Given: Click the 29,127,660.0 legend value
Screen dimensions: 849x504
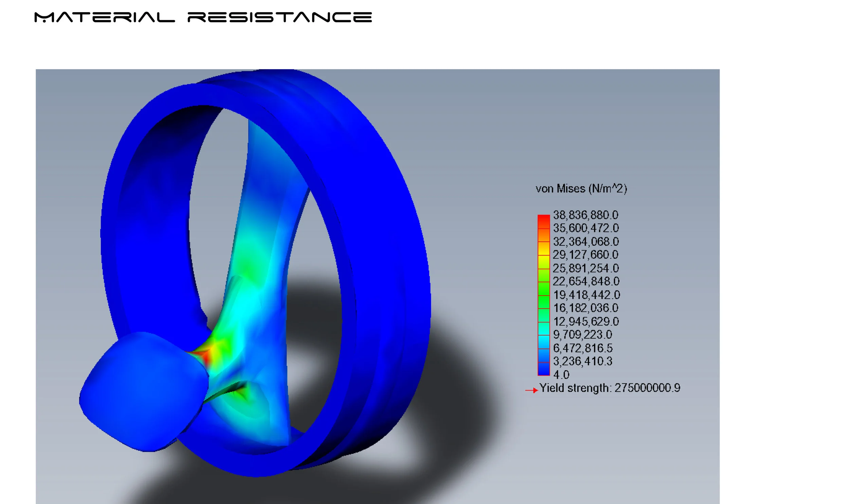Looking at the screenshot, I should click(x=585, y=255).
